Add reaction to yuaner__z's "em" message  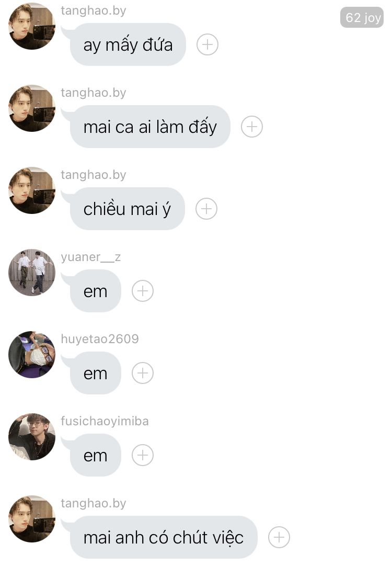(x=143, y=291)
